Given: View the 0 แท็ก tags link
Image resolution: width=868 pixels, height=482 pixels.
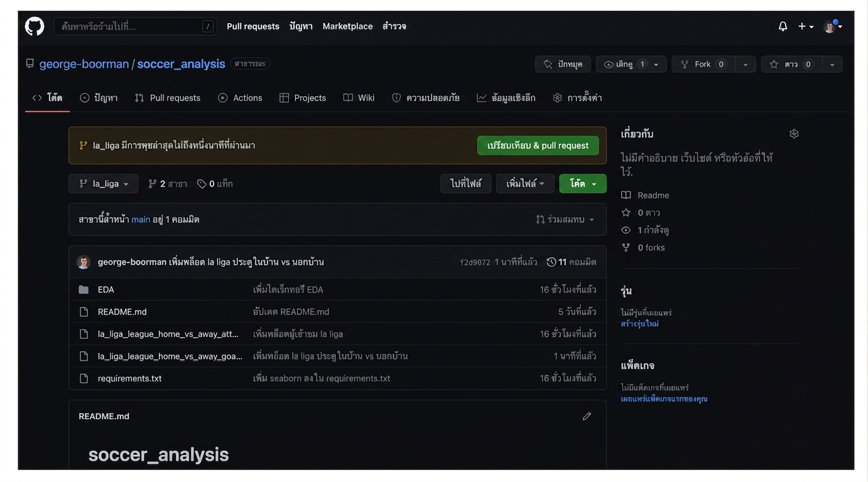Looking at the screenshot, I should (x=215, y=184).
